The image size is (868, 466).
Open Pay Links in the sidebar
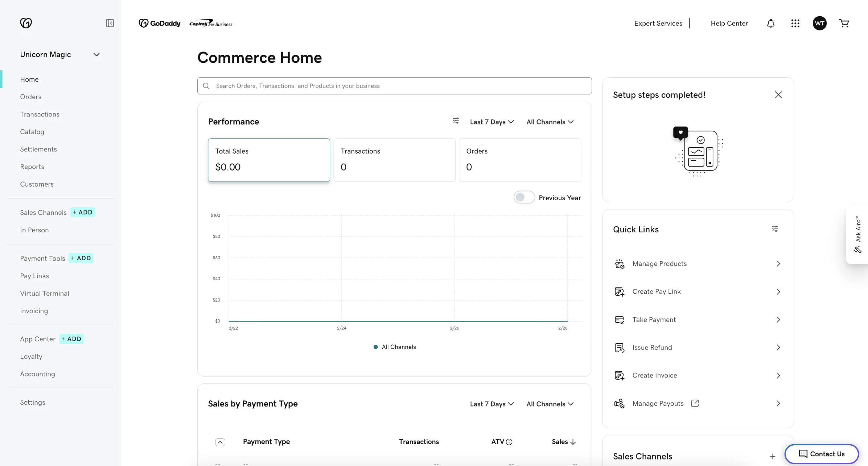[34, 276]
